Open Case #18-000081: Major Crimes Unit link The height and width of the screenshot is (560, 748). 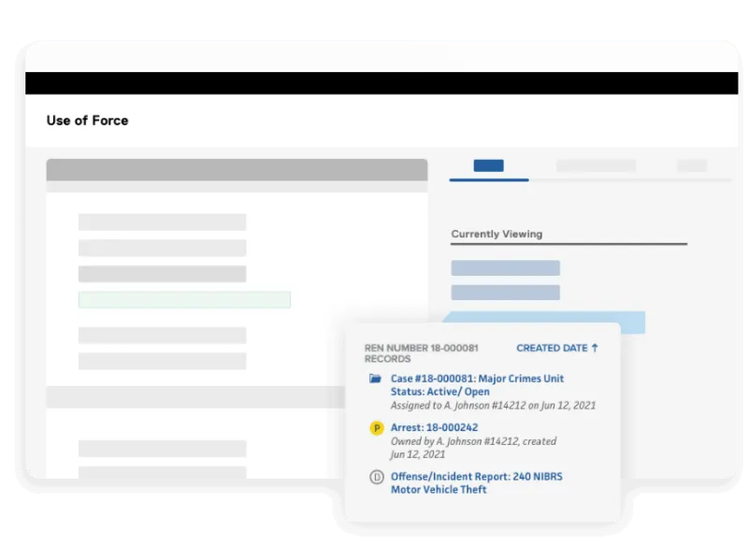(x=477, y=379)
